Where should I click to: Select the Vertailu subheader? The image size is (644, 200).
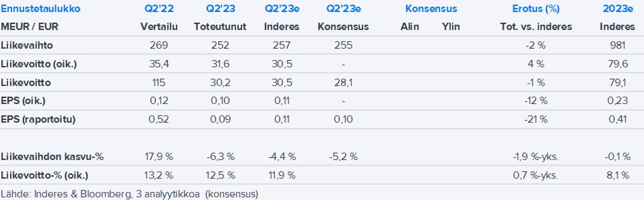(159, 27)
